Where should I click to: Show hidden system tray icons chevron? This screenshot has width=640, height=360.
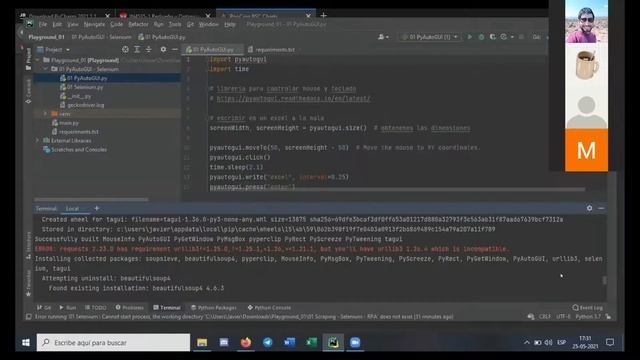[x=527, y=342]
